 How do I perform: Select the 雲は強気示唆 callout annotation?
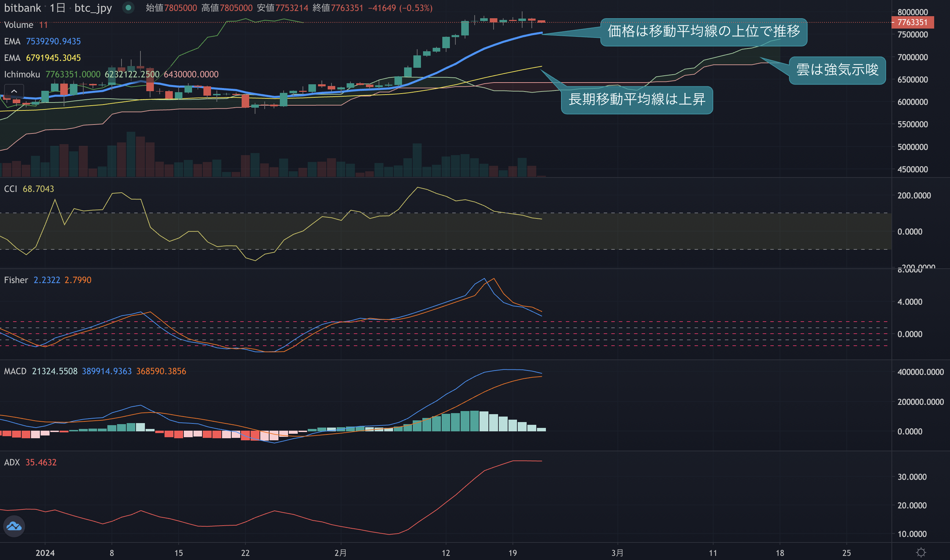837,70
